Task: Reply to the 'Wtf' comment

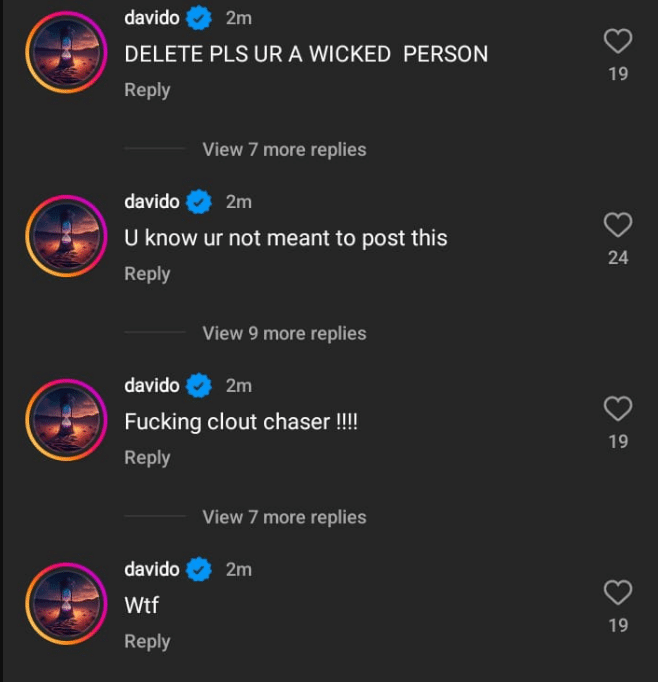Action: [x=147, y=642]
